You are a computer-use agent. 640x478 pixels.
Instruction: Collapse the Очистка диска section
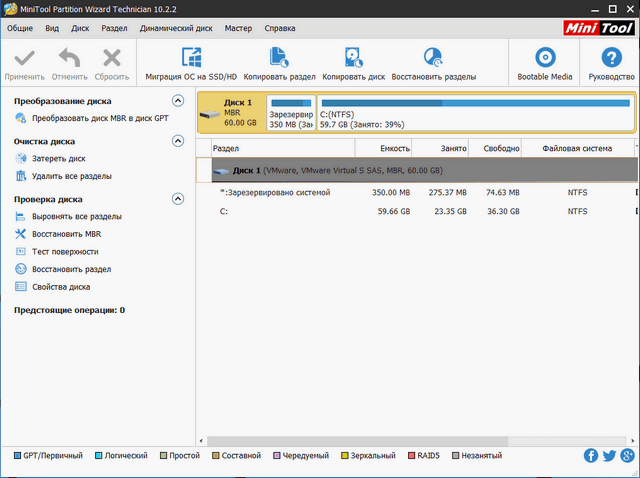178,141
